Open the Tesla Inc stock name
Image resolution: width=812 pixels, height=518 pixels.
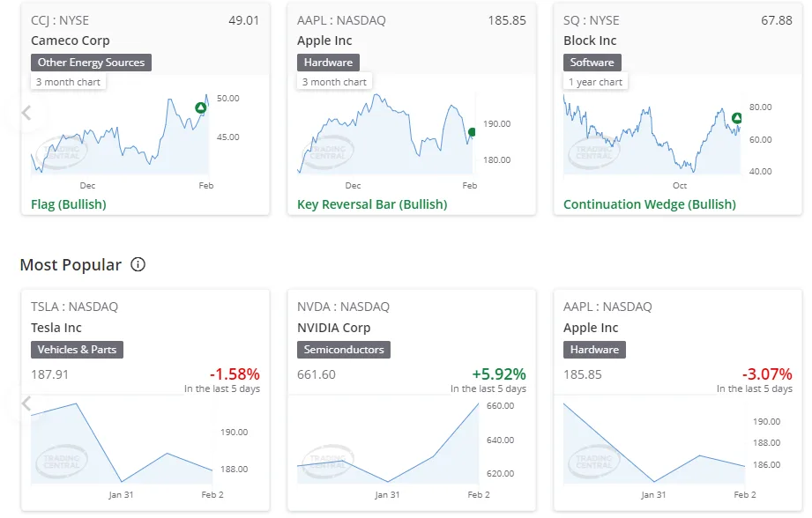pyautogui.click(x=56, y=328)
